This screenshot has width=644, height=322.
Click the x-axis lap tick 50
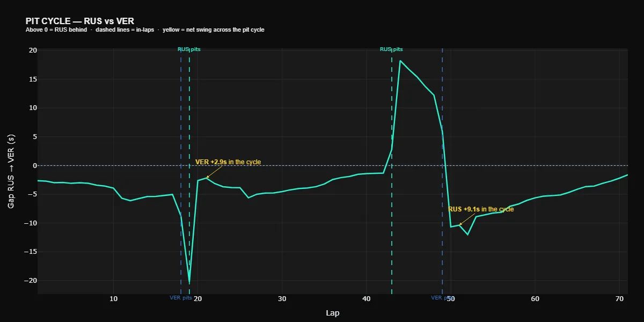click(451, 298)
